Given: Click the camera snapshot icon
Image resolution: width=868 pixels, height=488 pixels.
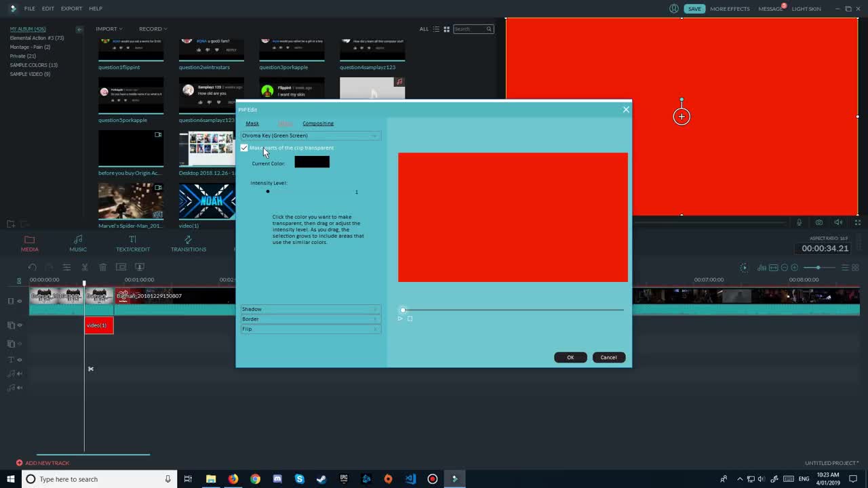Looking at the screenshot, I should [x=819, y=222].
